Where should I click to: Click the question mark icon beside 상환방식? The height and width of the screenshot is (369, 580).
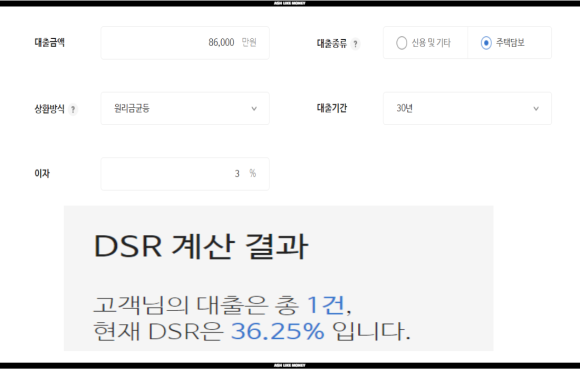[x=73, y=109]
